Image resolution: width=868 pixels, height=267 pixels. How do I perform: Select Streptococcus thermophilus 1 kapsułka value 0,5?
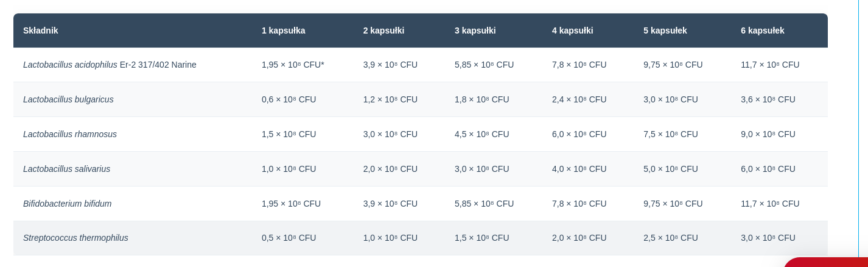[x=289, y=238]
